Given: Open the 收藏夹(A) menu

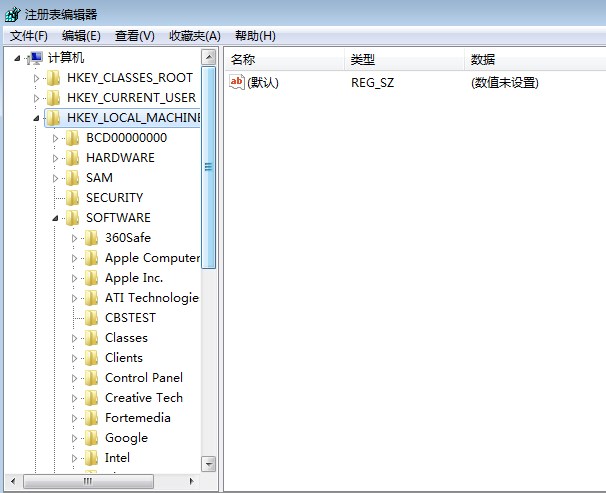Looking at the screenshot, I should pos(195,36).
